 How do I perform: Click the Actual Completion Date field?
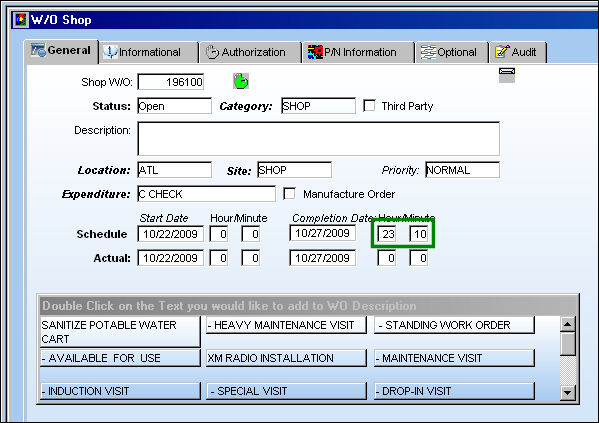point(323,258)
